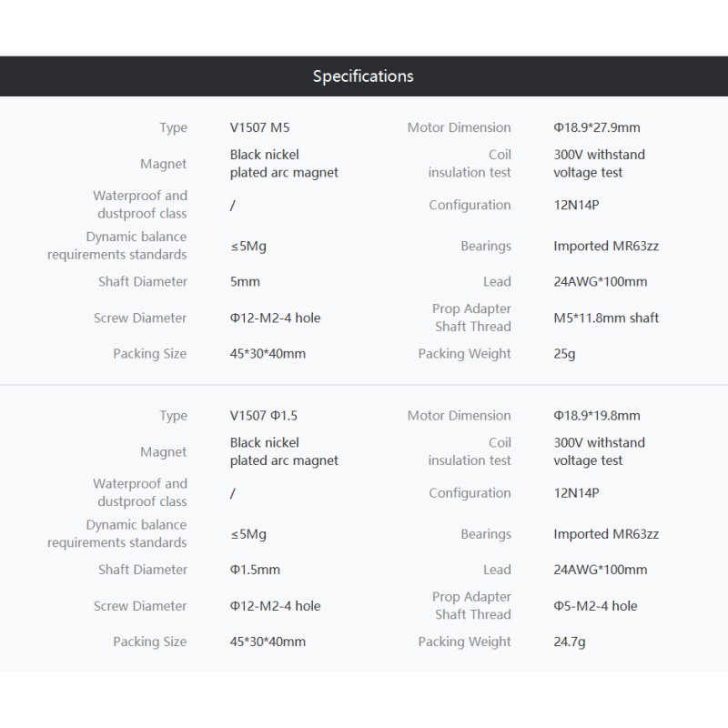Click the first 12N14P configuration value
728x728 pixels.
click(576, 205)
